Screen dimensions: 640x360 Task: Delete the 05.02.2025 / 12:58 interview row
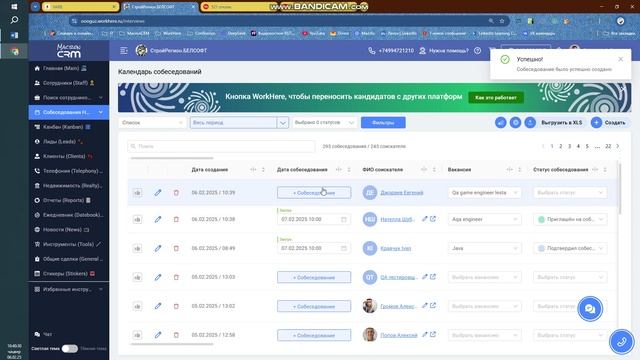coord(176,335)
